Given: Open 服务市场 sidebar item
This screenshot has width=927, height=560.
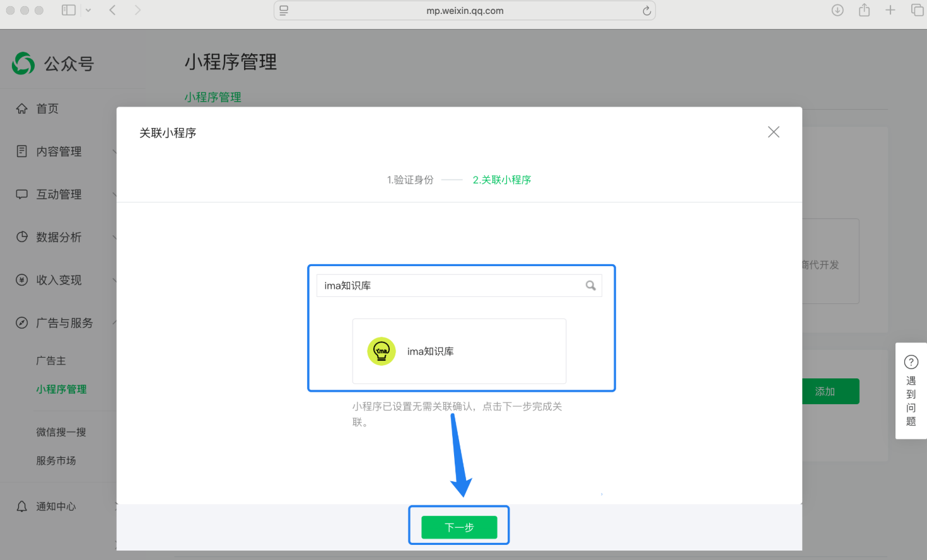Looking at the screenshot, I should [x=56, y=461].
